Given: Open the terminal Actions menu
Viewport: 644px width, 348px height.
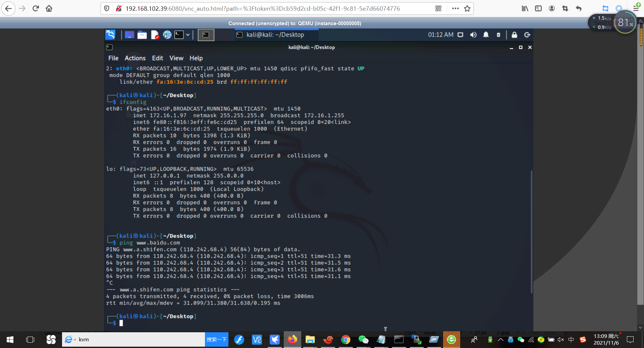Looking at the screenshot, I should click(135, 58).
